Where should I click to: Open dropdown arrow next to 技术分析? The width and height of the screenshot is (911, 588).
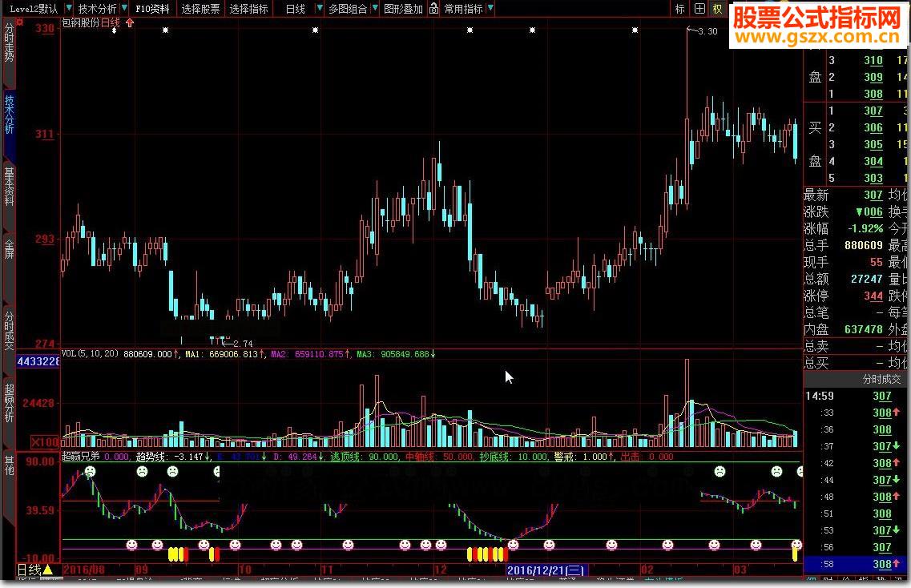123,8
